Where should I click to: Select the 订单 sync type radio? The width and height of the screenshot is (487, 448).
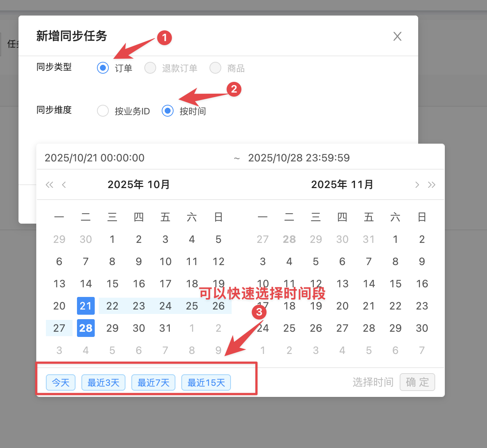[103, 68]
